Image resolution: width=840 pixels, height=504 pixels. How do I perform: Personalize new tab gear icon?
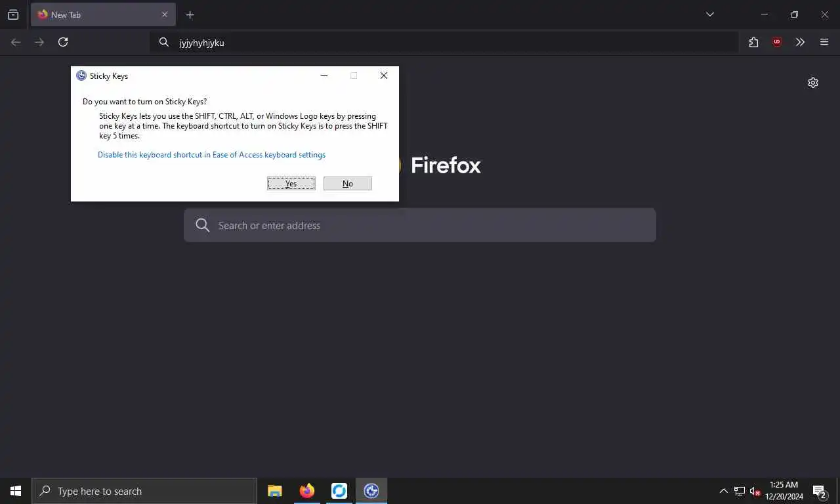(813, 83)
